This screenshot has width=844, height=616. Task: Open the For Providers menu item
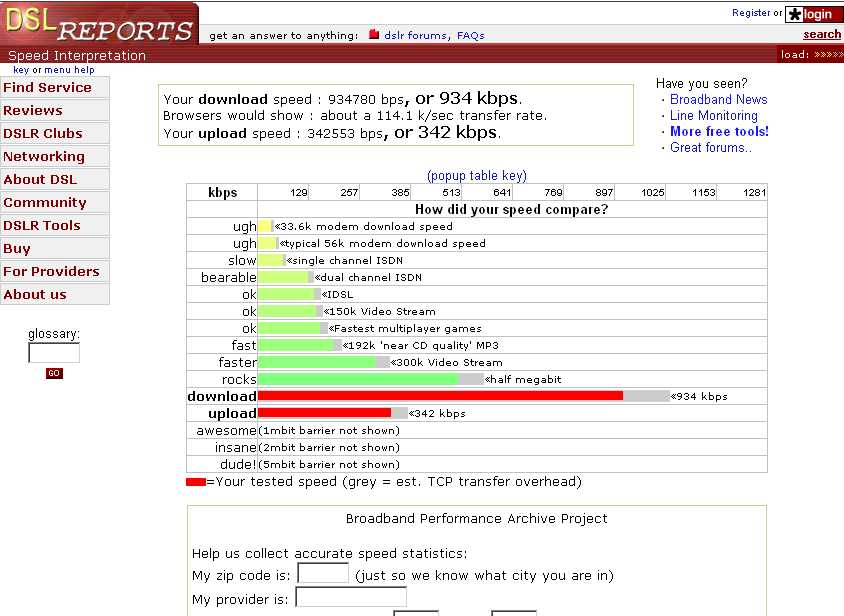point(55,271)
